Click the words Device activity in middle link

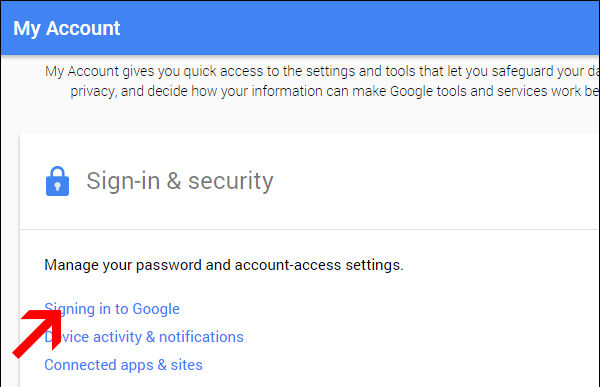93,337
